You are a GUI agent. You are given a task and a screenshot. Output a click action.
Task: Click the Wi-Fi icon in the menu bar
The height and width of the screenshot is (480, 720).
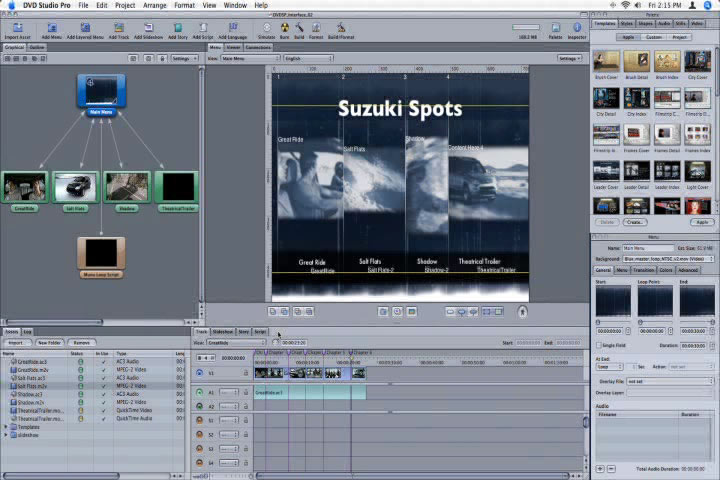coord(625,5)
